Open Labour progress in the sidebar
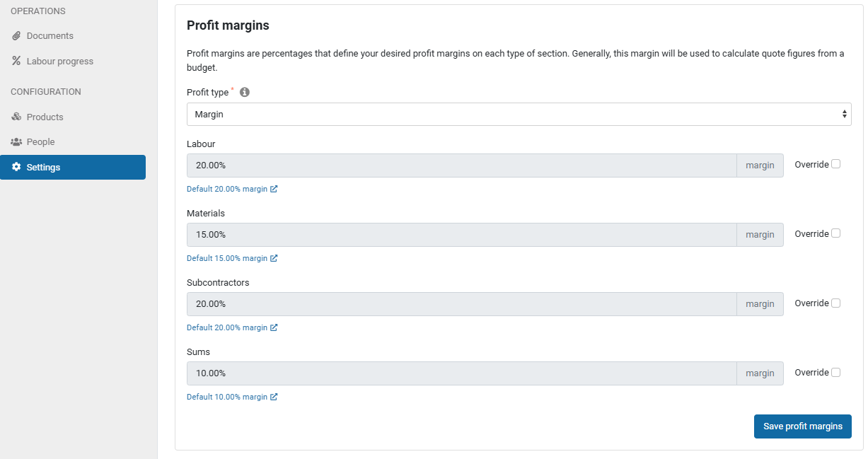 click(x=59, y=62)
